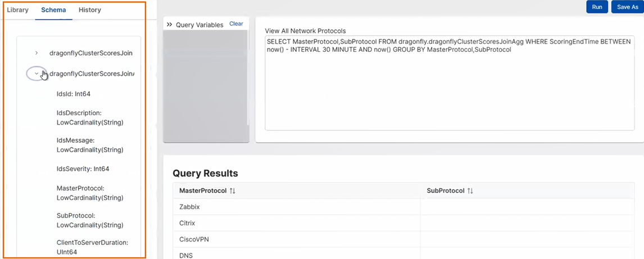Click the Save As button
The height and width of the screenshot is (259, 644).
pos(627,7)
